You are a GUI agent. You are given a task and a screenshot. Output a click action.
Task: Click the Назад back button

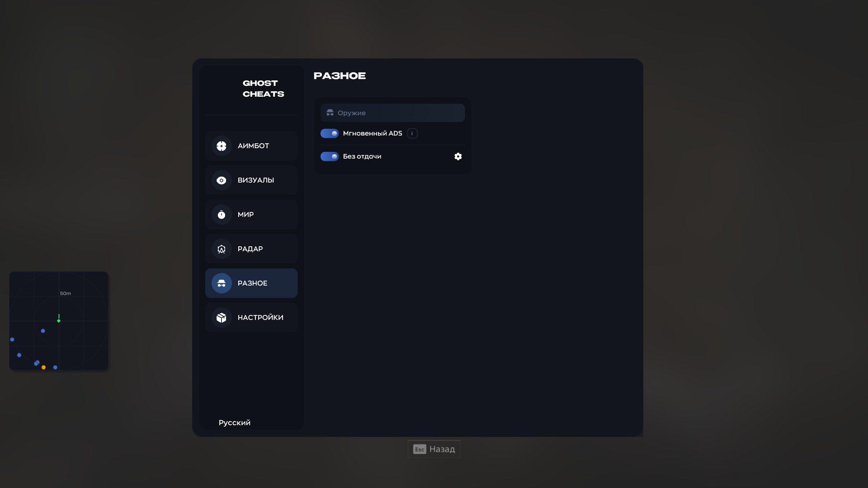click(x=434, y=449)
